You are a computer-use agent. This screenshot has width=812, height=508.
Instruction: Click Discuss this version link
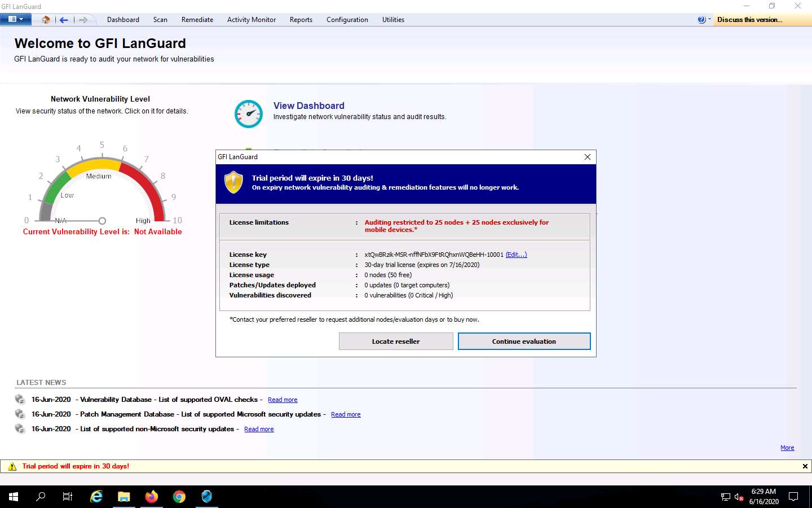coord(749,20)
